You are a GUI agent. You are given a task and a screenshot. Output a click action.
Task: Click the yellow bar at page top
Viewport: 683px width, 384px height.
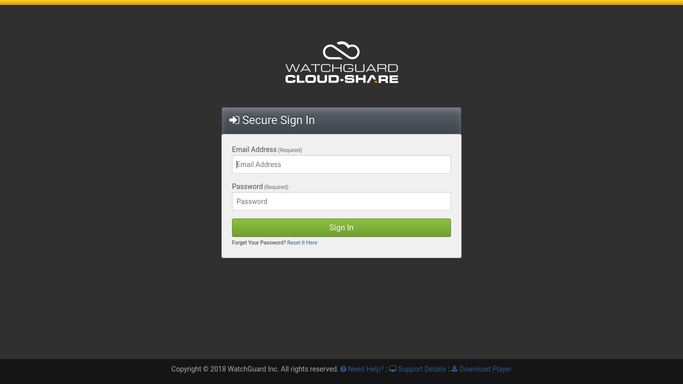[x=342, y=3]
